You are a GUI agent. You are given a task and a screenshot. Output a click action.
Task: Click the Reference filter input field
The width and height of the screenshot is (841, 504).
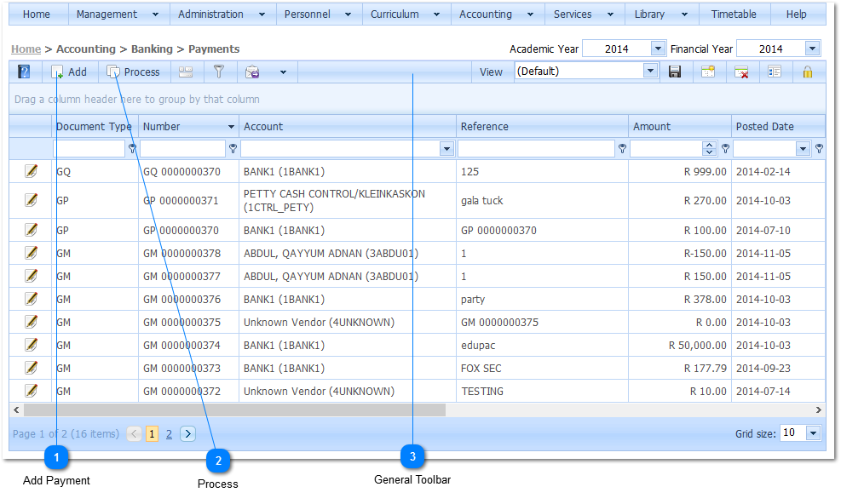[x=536, y=148]
